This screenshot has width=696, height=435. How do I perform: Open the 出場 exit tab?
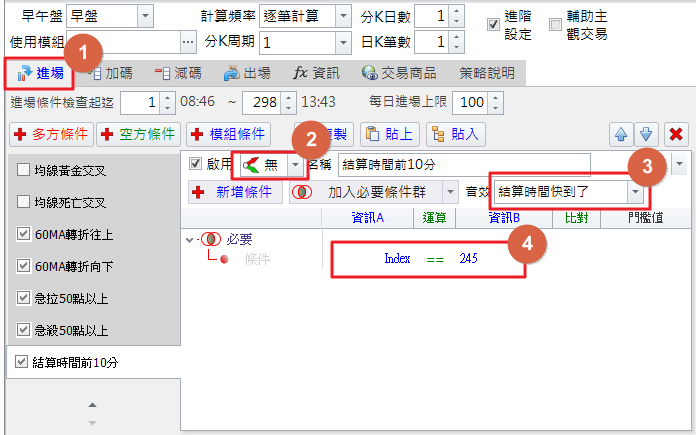(247, 73)
